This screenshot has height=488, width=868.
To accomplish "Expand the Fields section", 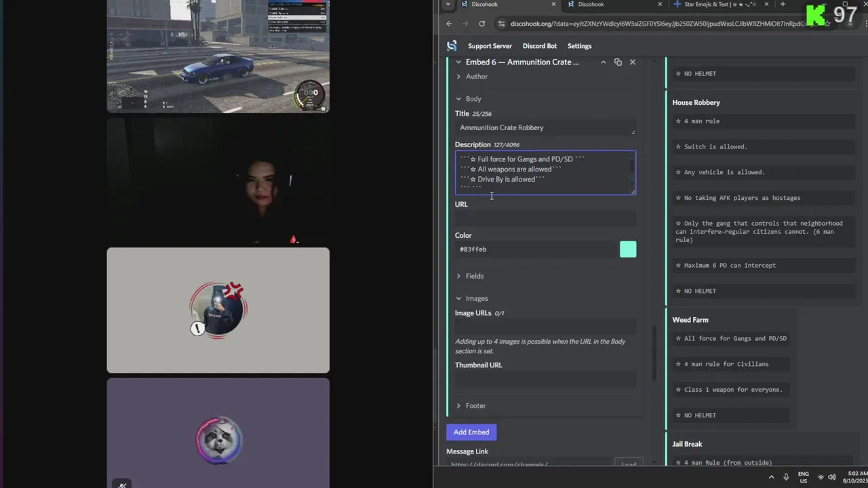I will pyautogui.click(x=470, y=276).
